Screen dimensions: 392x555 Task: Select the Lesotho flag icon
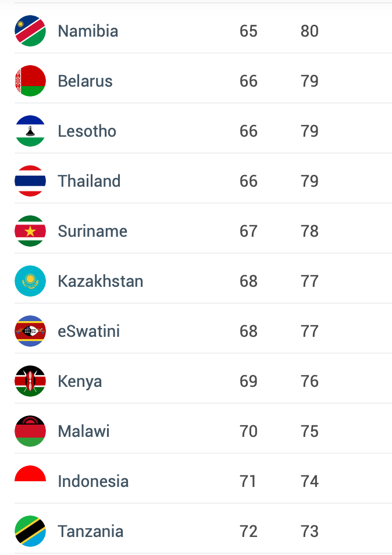[x=30, y=131]
